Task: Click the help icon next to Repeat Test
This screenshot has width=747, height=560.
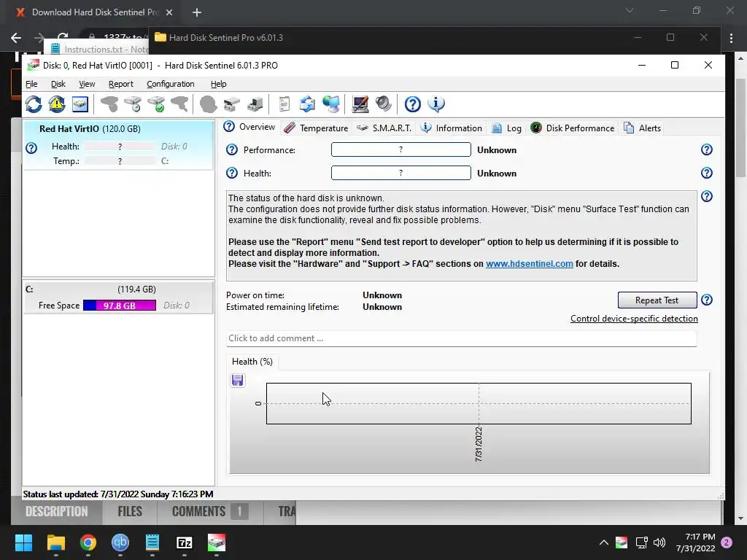Action: click(706, 300)
